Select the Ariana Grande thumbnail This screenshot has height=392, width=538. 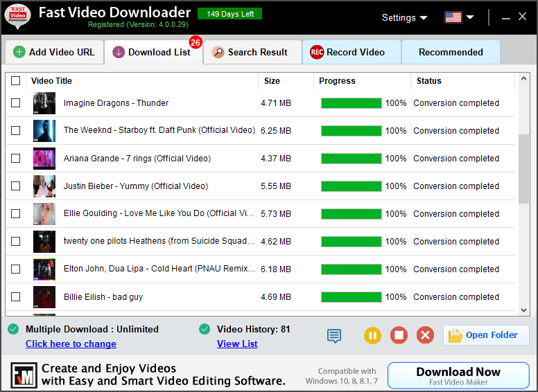point(44,159)
